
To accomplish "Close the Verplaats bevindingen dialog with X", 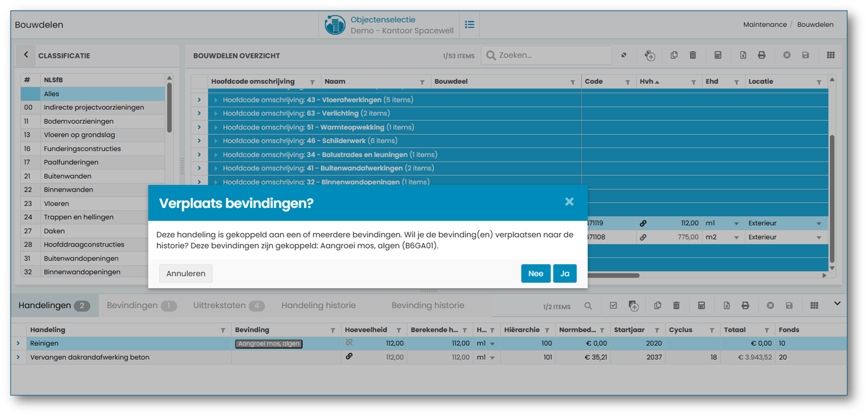I will 570,201.
